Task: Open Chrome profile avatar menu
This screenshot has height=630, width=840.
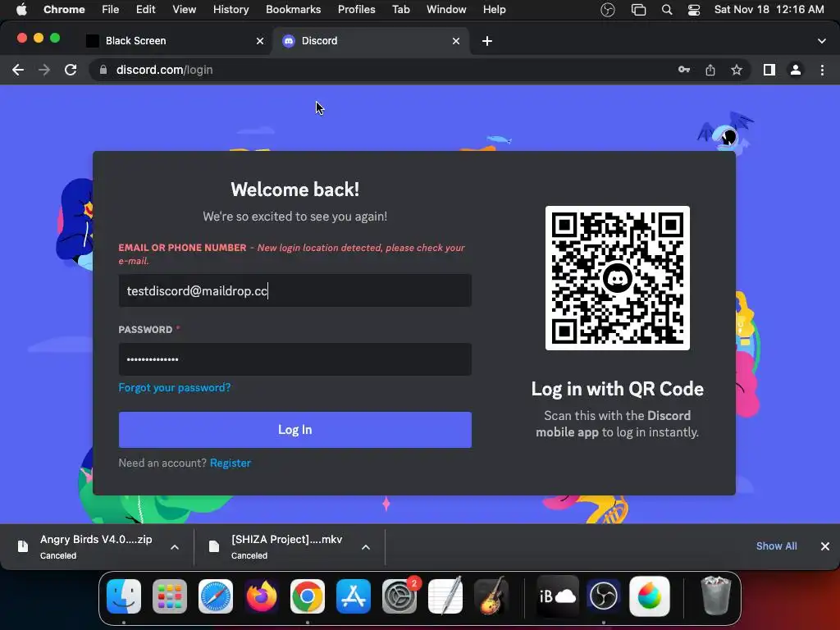Action: 796,70
